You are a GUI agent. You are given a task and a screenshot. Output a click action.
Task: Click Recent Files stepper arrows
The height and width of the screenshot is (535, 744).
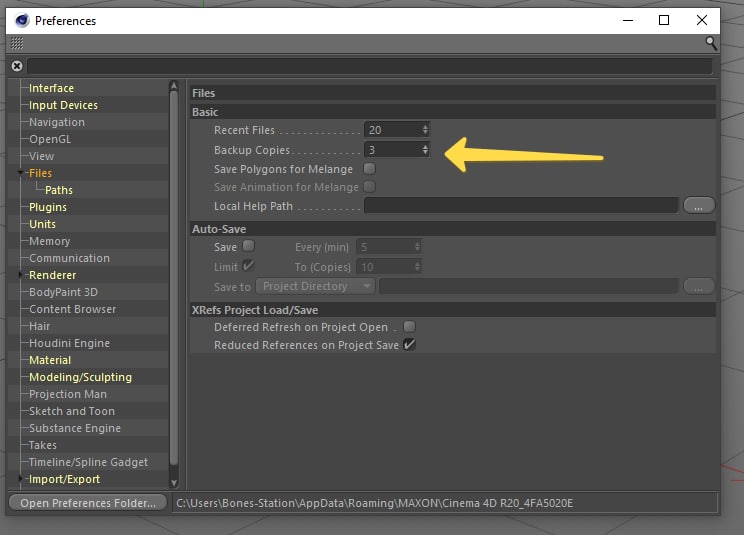point(425,129)
